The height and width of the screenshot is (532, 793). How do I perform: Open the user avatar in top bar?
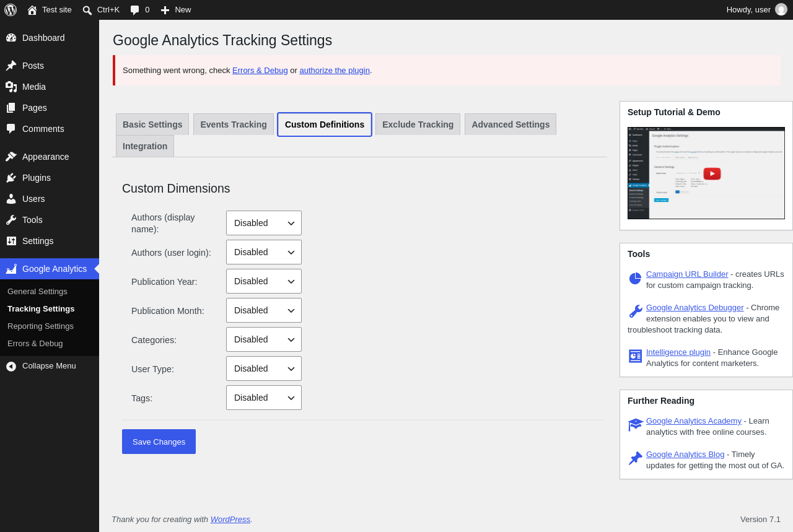(x=781, y=9)
